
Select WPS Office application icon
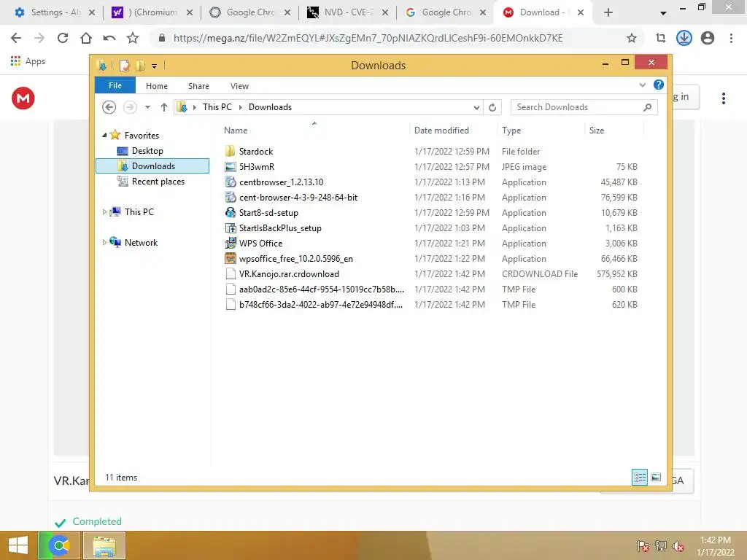click(230, 244)
